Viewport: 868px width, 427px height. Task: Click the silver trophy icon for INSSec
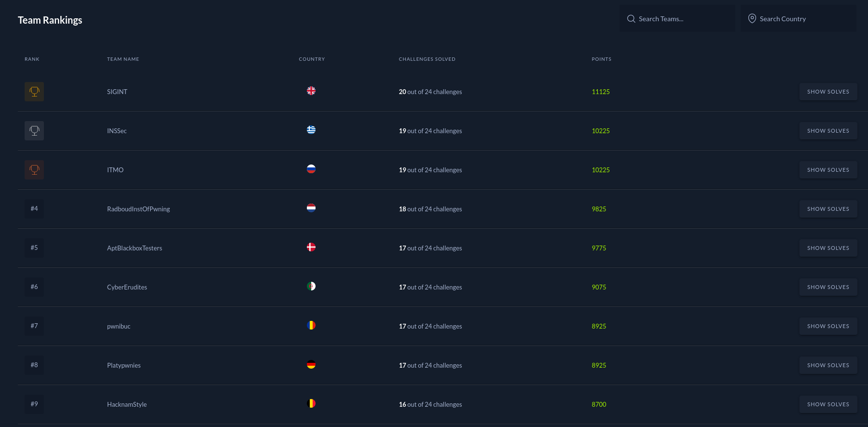click(34, 131)
